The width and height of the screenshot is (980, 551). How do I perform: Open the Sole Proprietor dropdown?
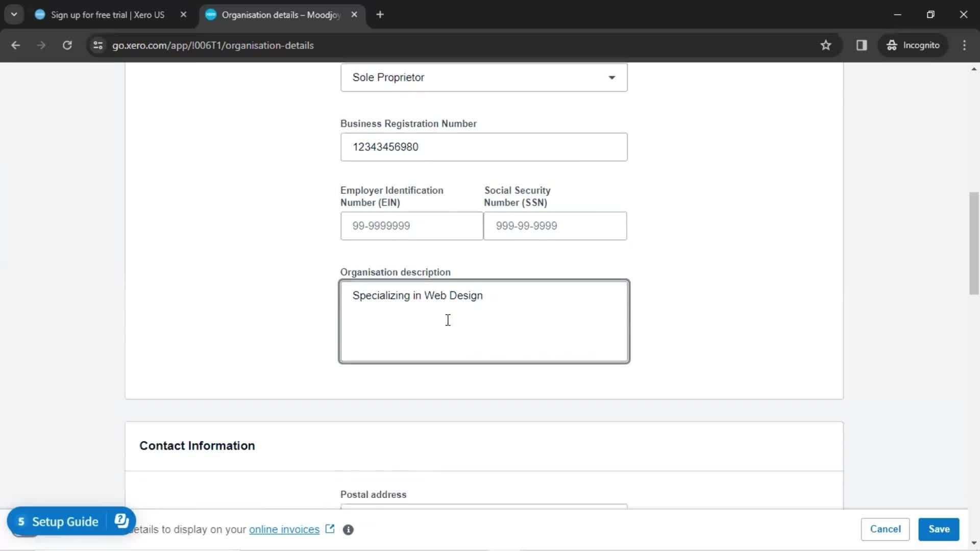click(x=484, y=78)
